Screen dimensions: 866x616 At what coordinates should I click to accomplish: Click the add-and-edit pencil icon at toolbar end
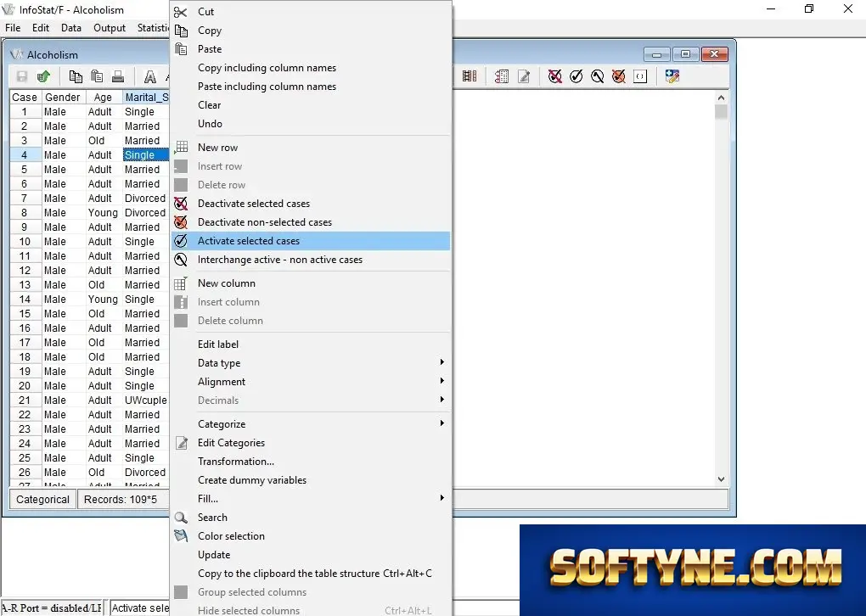tap(672, 76)
